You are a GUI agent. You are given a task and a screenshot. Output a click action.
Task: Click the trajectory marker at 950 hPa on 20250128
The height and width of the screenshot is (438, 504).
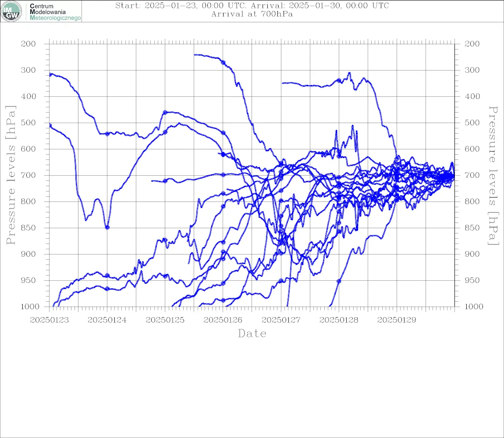click(x=339, y=281)
